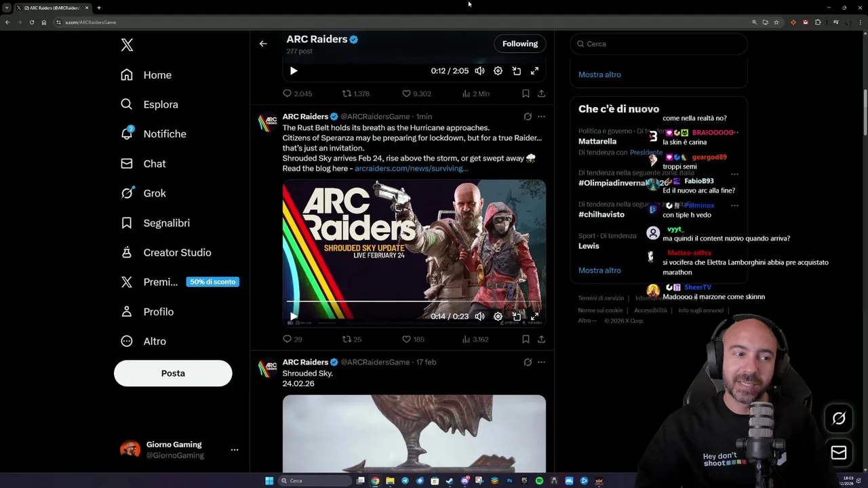The image size is (868, 488).
Task: Reload the page in Chrome
Action: [31, 22]
